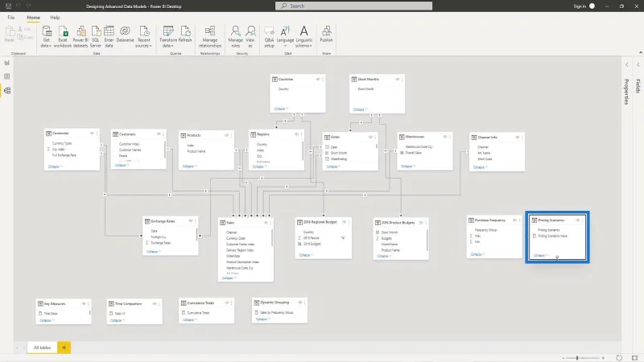Click the Cut button
This screenshot has width=644, height=362.
click(x=25, y=29)
